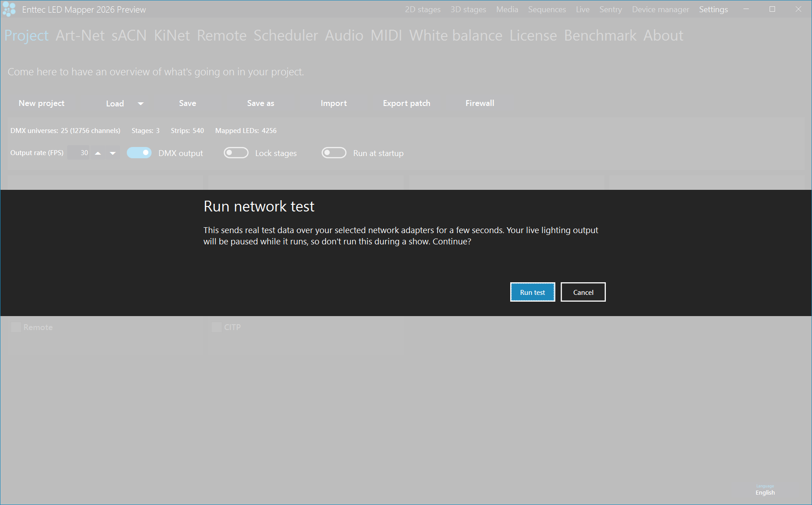Viewport: 812px width, 505px height.
Task: Toggle the Lock stages switch
Action: tap(236, 153)
